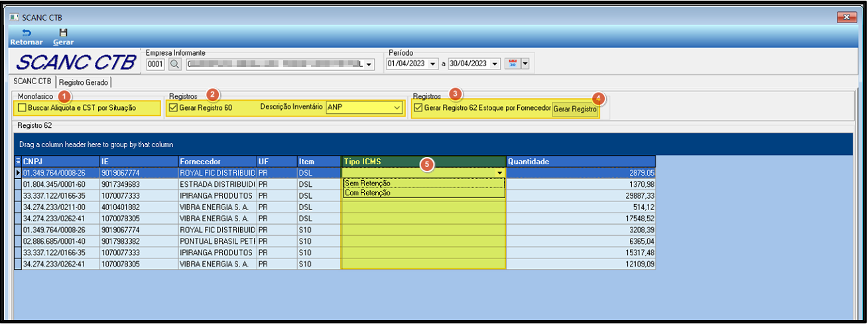Click IE cell 9017983382
The image size is (868, 324).
[139, 241]
